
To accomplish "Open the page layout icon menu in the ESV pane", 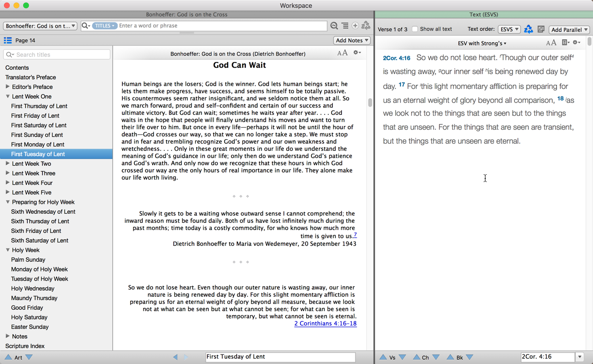I will click(x=566, y=43).
